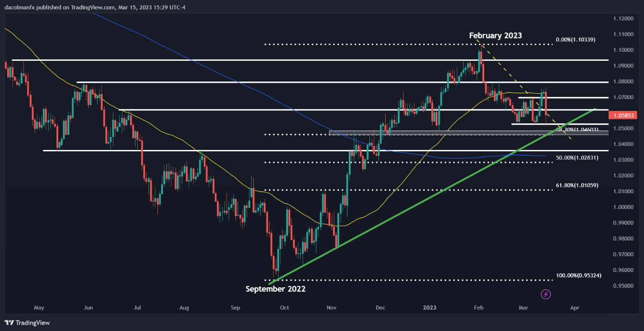
Task: Click the Aug label on time axis
Action: (x=184, y=308)
